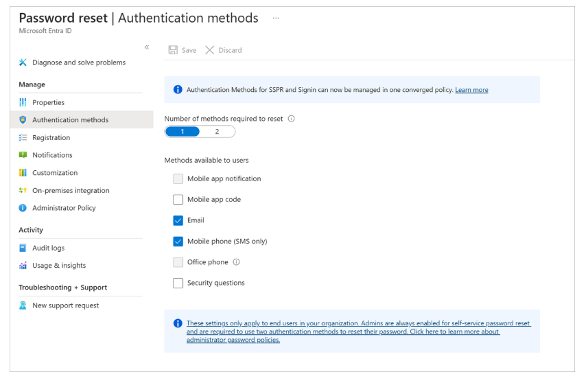Open the ellipsis more options menu
The height and width of the screenshot is (383, 588).
click(276, 19)
